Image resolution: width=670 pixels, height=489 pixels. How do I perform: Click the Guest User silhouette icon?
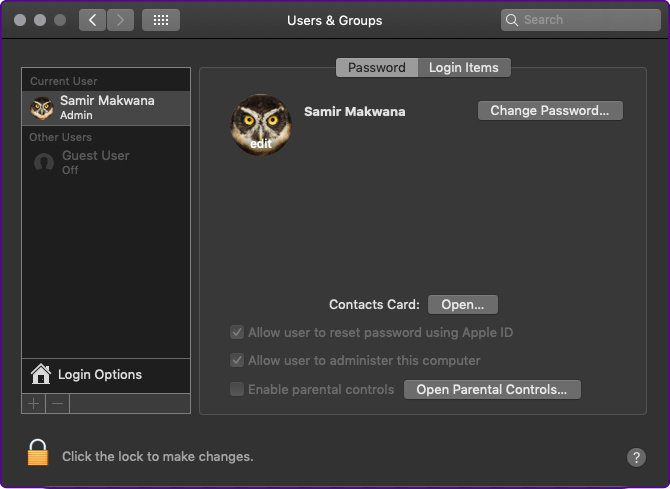(44, 162)
